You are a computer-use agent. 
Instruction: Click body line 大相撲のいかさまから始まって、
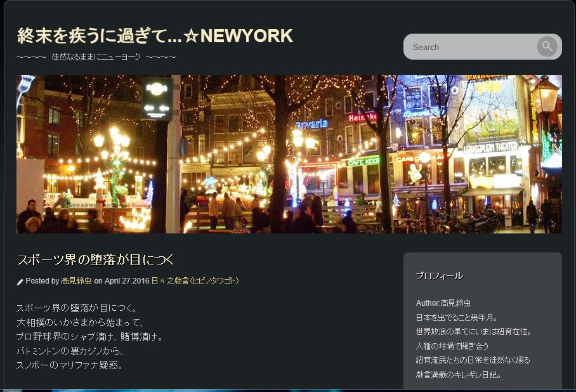click(80, 323)
